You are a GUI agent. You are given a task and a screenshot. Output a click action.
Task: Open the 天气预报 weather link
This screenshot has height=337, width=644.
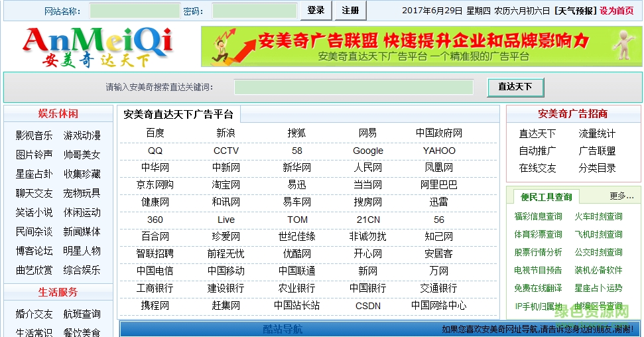576,11
